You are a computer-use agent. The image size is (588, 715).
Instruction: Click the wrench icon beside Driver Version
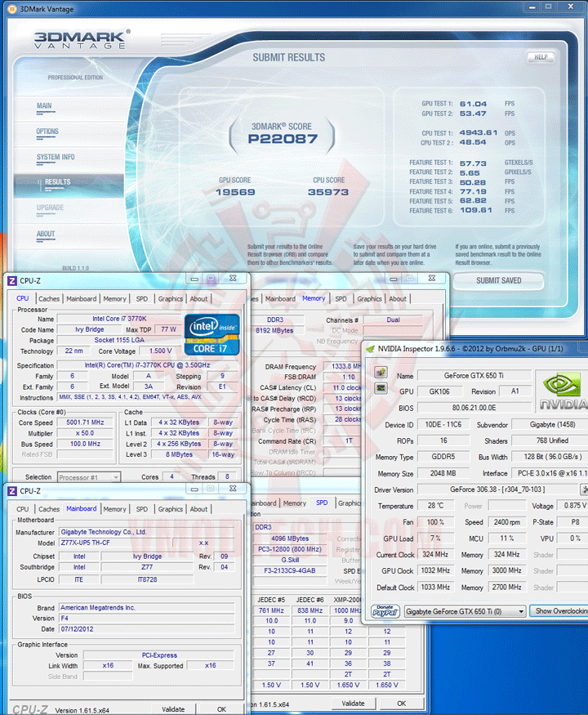(x=584, y=489)
